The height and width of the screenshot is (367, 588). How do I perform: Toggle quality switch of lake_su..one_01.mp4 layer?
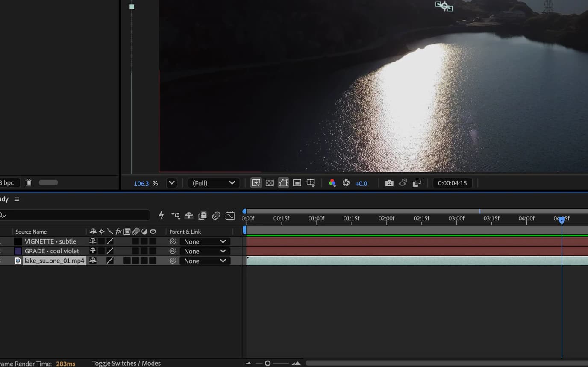[x=110, y=261]
